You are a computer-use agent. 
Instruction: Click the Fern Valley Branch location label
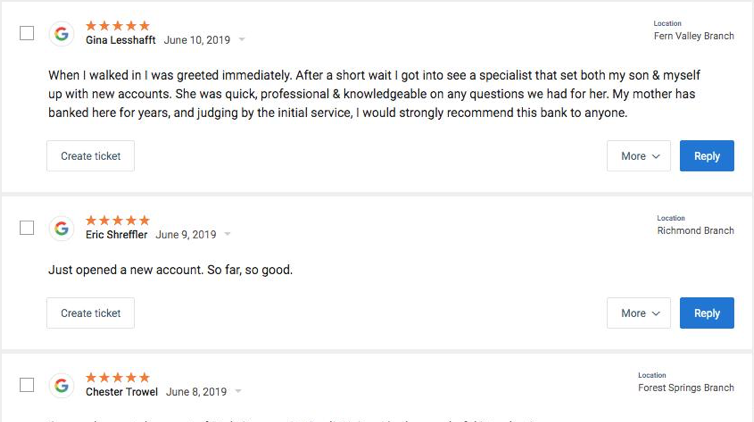pos(693,36)
